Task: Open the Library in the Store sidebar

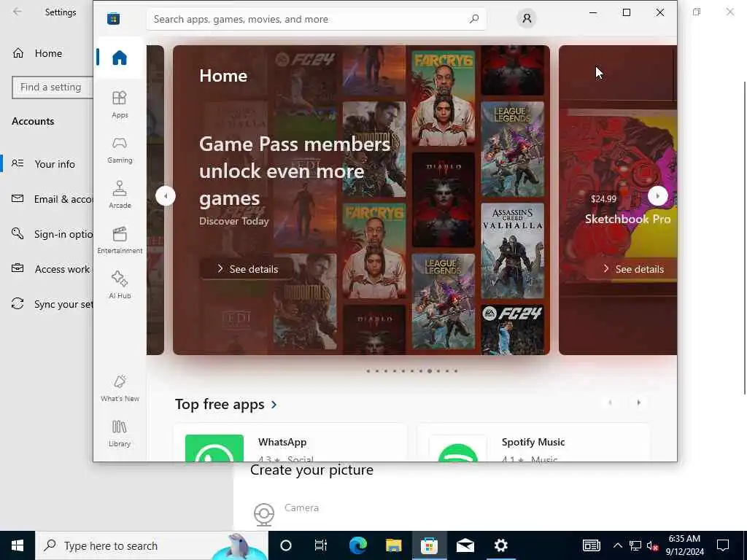Action: (x=120, y=433)
